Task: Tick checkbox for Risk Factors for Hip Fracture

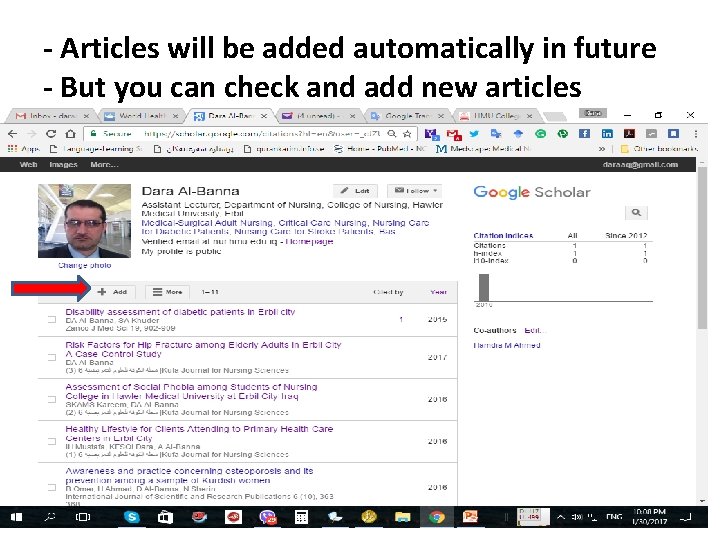Action: (x=52, y=357)
